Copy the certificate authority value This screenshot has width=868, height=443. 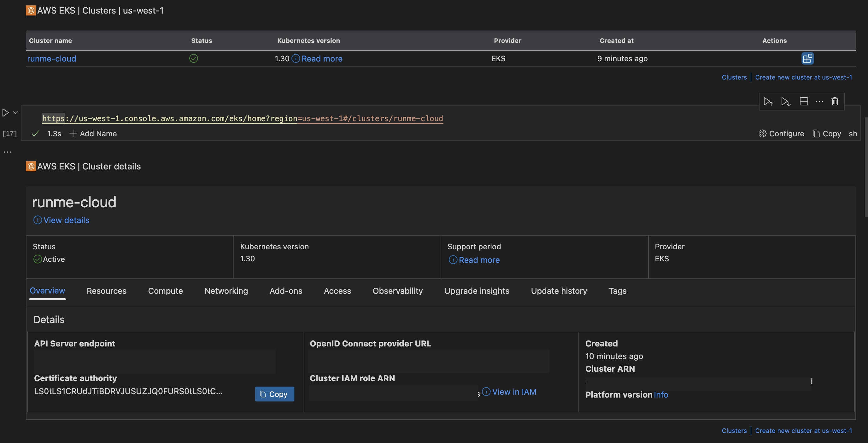[x=274, y=394]
